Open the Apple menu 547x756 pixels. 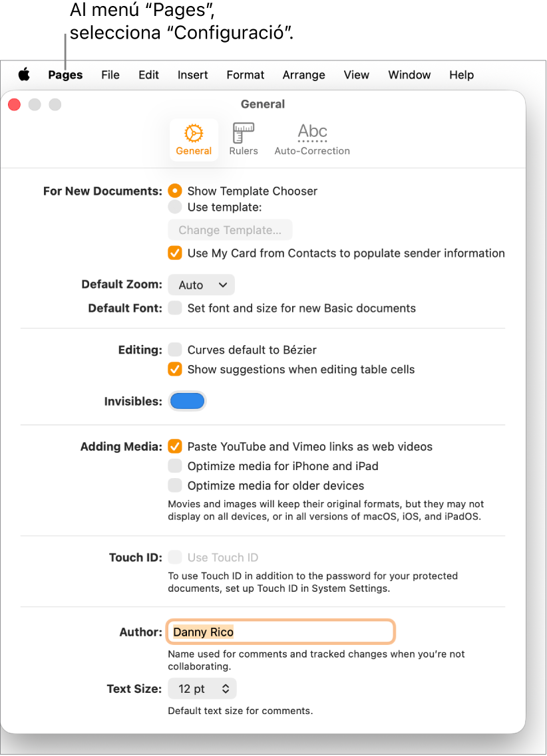[x=24, y=75]
